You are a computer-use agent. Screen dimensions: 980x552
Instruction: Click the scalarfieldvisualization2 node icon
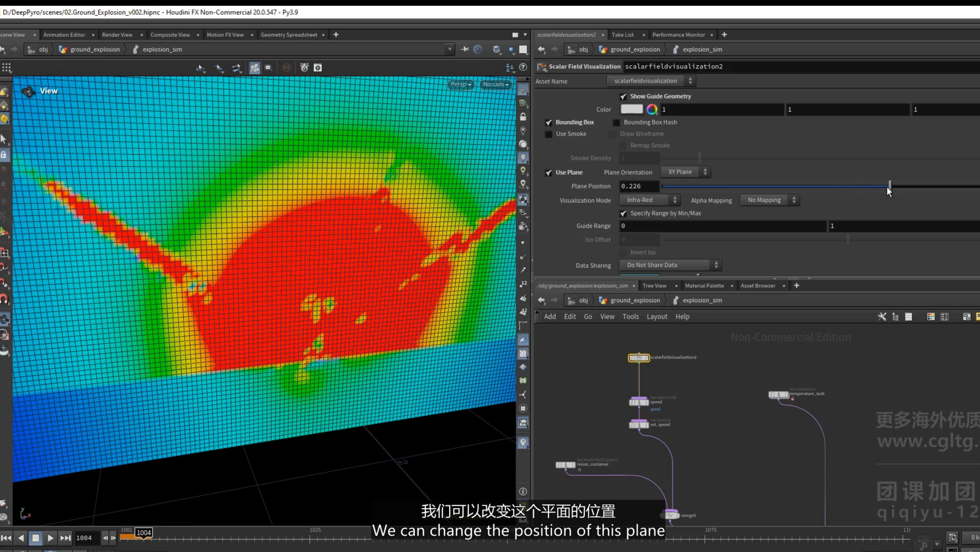(639, 358)
